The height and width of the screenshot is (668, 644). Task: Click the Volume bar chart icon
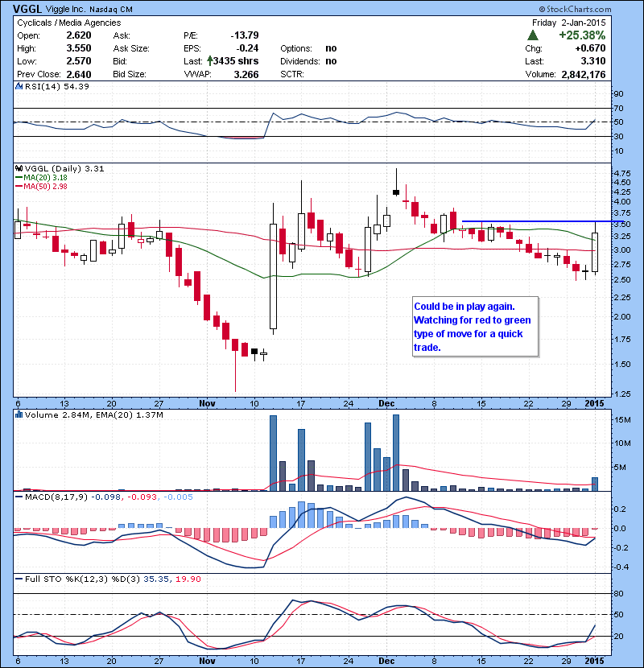pos(19,414)
